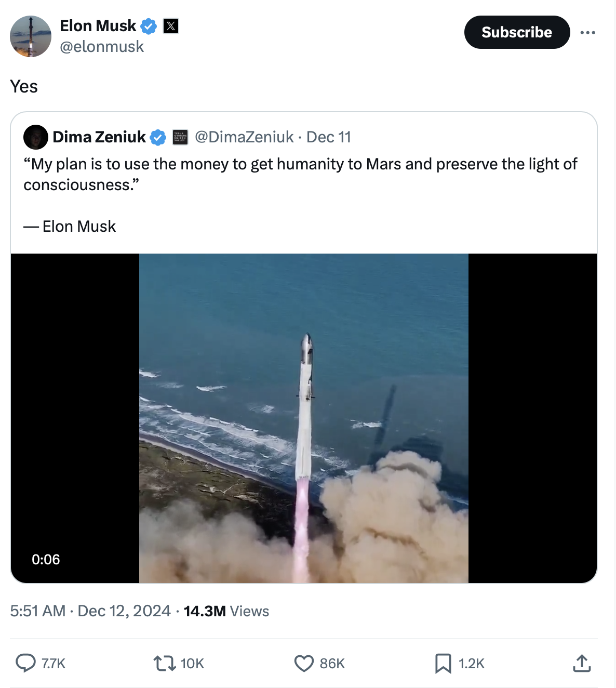Open Elon Musk's profile picture
This screenshot has width=616, height=688.
(x=31, y=36)
